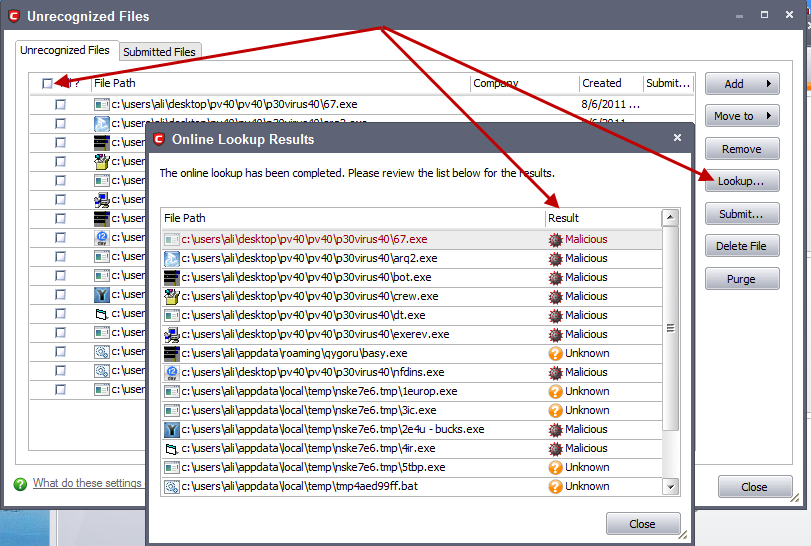Open the Move to dropdown menu
The image size is (811, 546).
coord(742,116)
